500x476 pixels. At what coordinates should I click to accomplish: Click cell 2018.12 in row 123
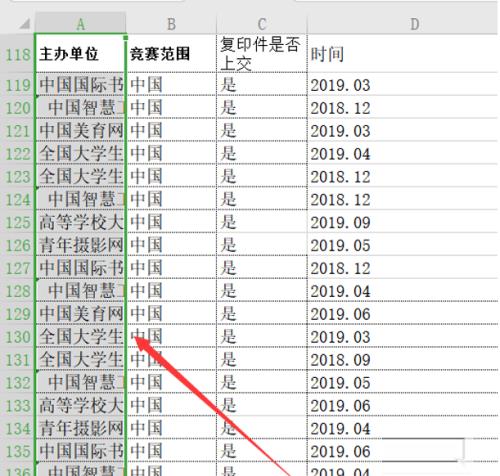[403, 176]
